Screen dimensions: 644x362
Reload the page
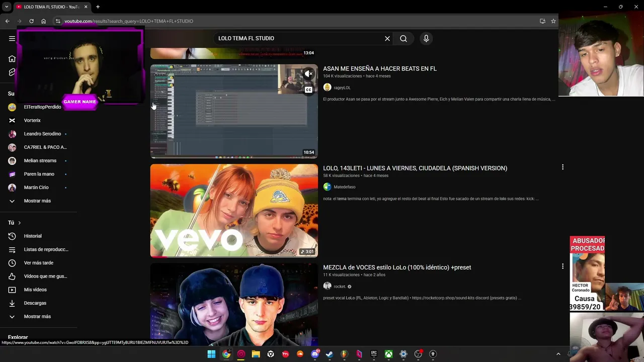click(31, 21)
